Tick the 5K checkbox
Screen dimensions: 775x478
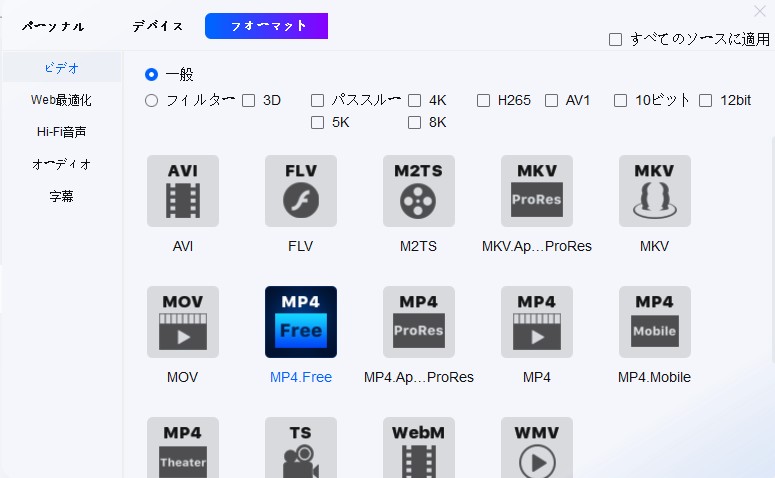coord(317,122)
